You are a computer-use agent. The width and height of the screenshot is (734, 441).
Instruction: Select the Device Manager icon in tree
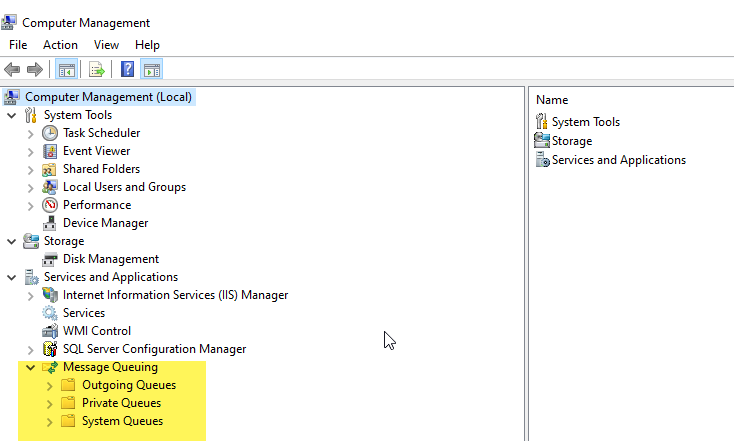[50, 223]
